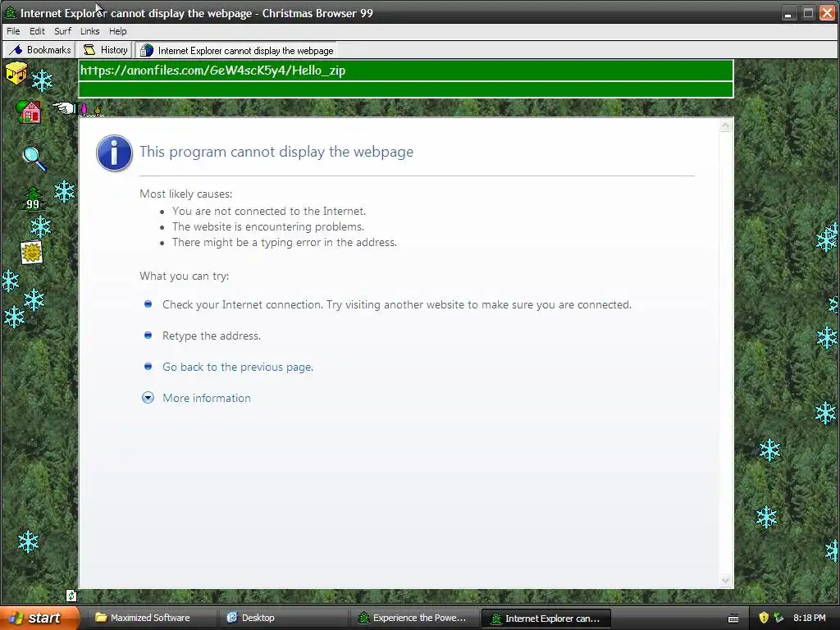Open search with the magnifying glass icon
Screen dimensions: 840x630
34,158
